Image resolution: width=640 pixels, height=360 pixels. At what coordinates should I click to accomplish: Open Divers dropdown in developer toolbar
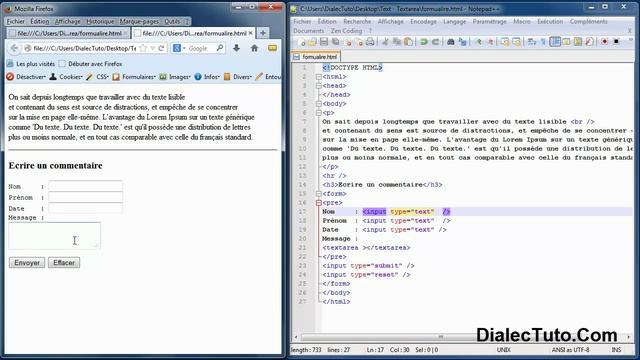[238, 77]
